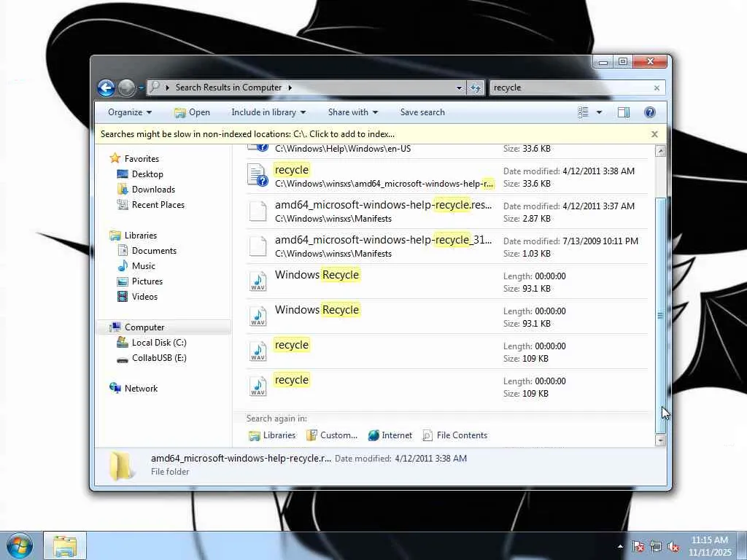
Task: Select the blank file icon of the 2.87 KB manifest
Action: (258, 211)
